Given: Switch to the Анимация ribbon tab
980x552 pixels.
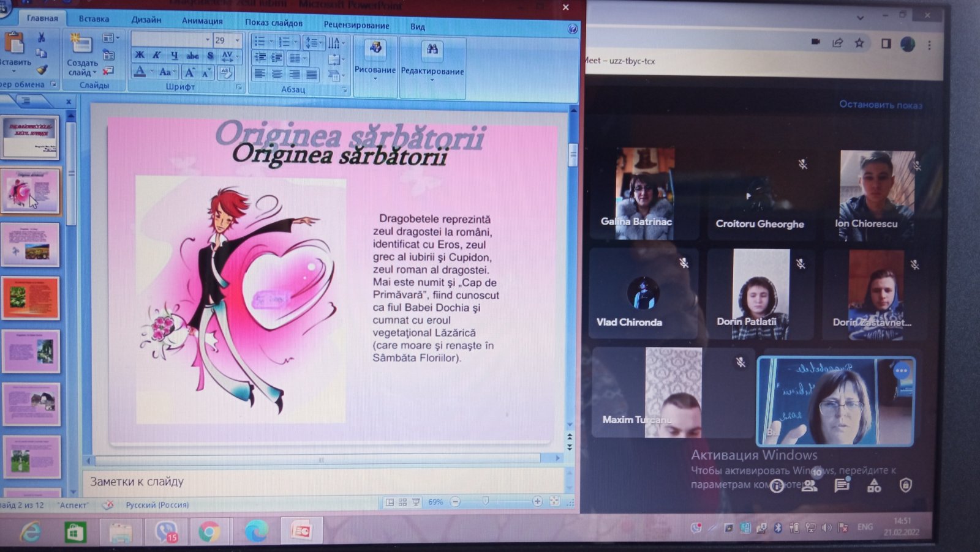Looking at the screenshot, I should pos(202,21).
